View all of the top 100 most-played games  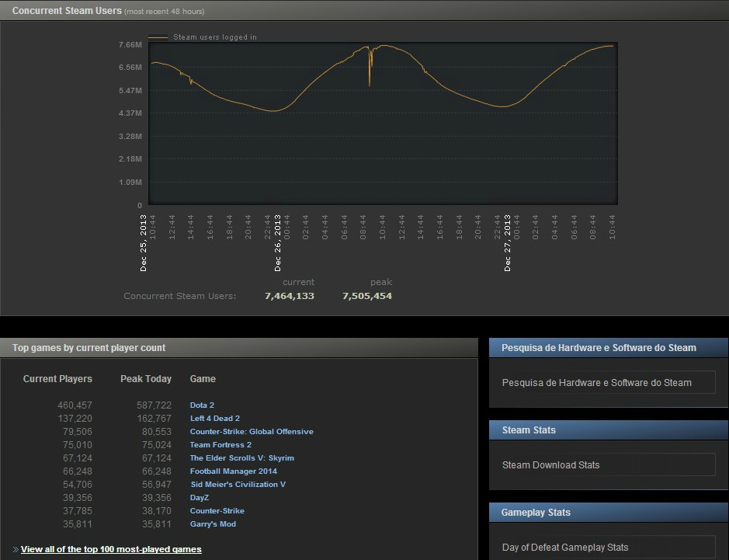tap(111, 548)
